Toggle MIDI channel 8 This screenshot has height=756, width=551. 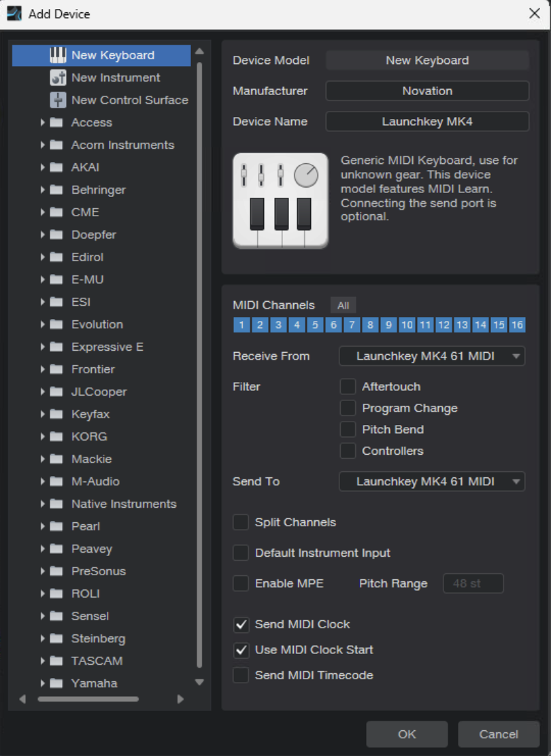pos(370,324)
